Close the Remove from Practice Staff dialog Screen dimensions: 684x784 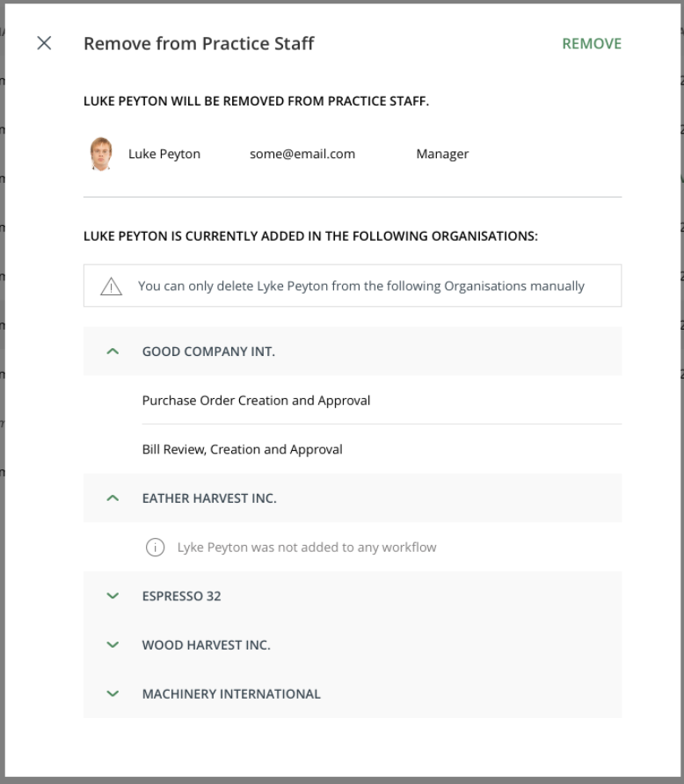[44, 43]
